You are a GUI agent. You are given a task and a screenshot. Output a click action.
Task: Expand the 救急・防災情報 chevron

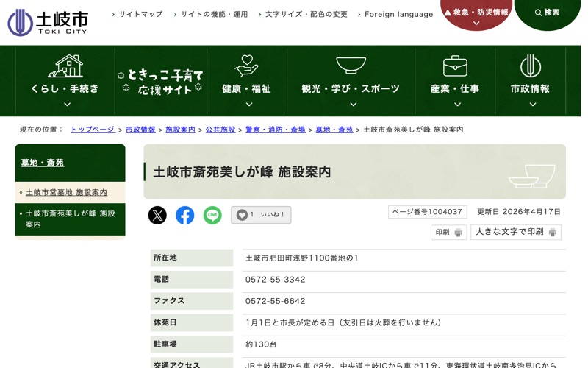coord(476,24)
